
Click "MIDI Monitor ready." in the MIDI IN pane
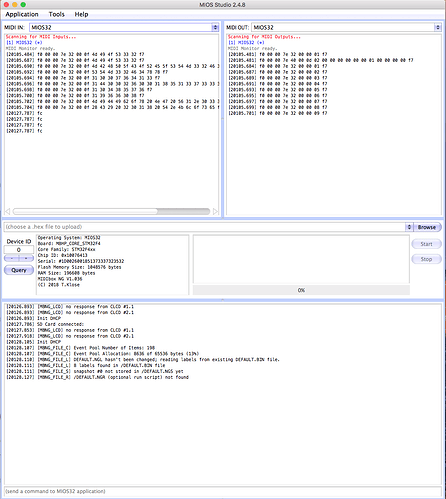[x=30, y=48]
